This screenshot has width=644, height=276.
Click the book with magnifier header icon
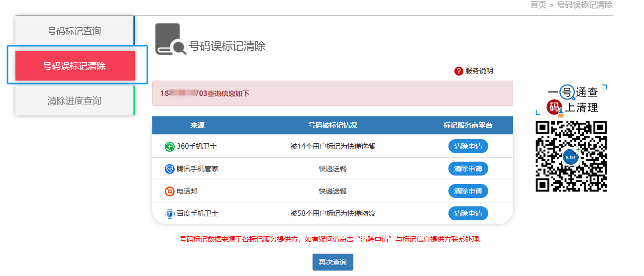click(x=170, y=39)
